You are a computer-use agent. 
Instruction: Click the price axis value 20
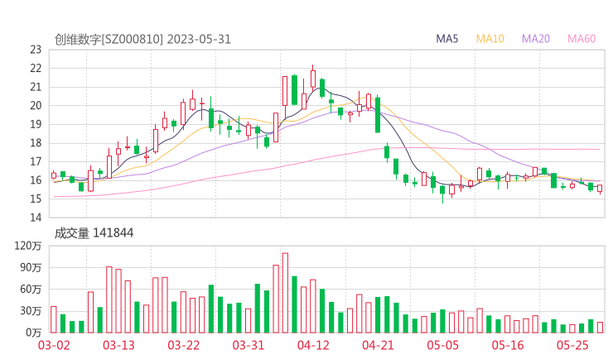[x=36, y=105]
